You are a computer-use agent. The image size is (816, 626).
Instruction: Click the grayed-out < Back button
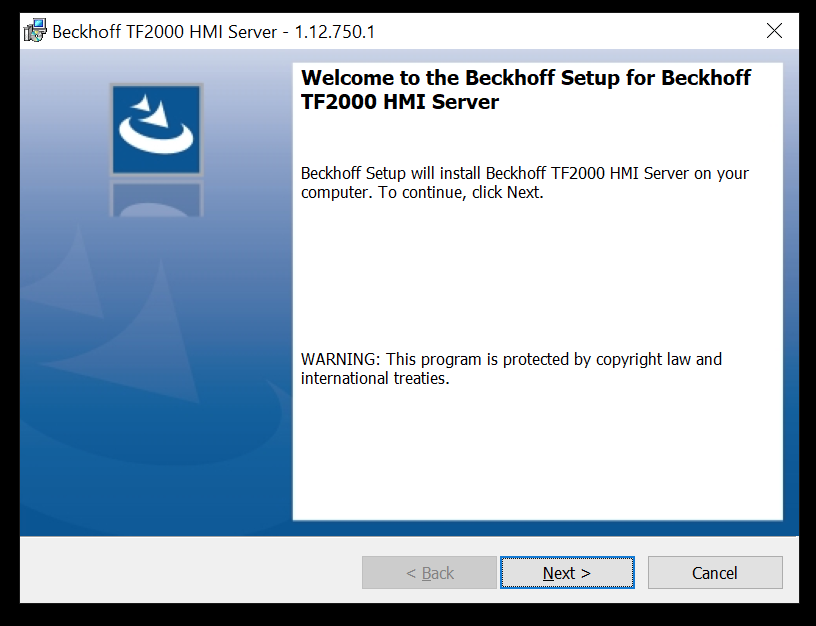(x=429, y=572)
